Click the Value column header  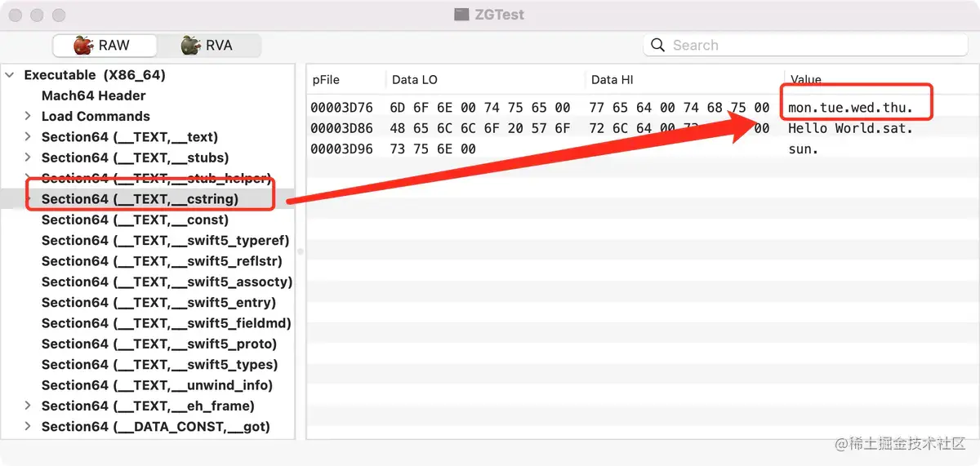[806, 80]
